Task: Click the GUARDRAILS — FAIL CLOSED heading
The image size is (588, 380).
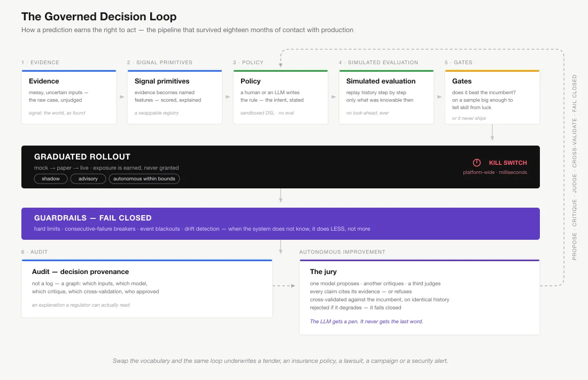Action: pos(92,218)
